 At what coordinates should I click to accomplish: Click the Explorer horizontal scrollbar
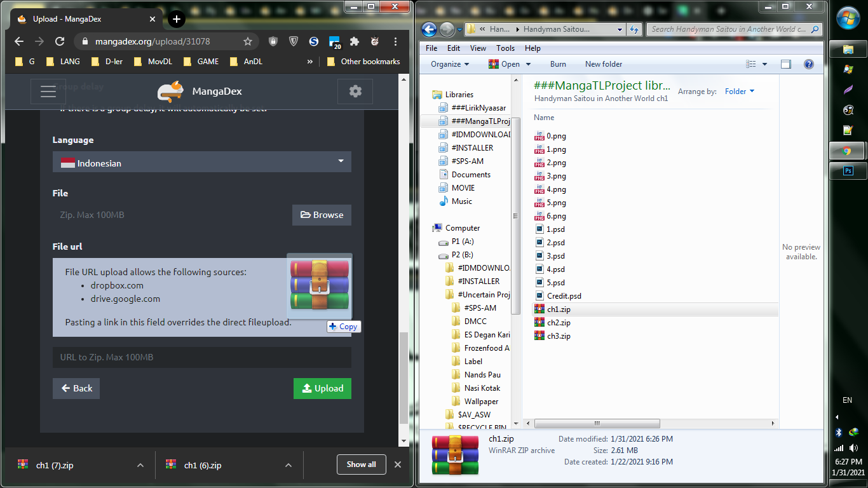(x=597, y=423)
